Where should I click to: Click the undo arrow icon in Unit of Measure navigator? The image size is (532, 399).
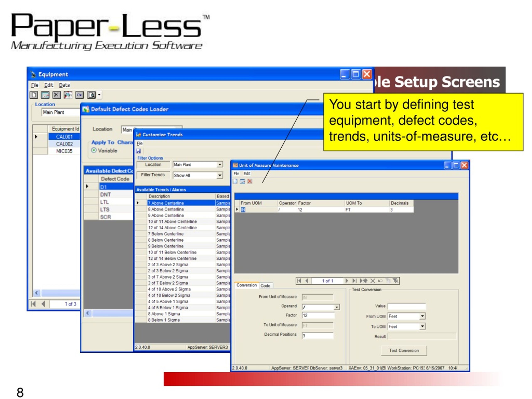point(380,281)
